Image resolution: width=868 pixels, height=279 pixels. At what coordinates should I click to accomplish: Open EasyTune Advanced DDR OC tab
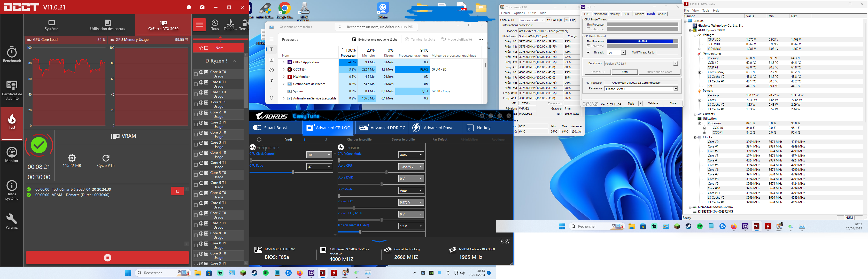pos(382,128)
